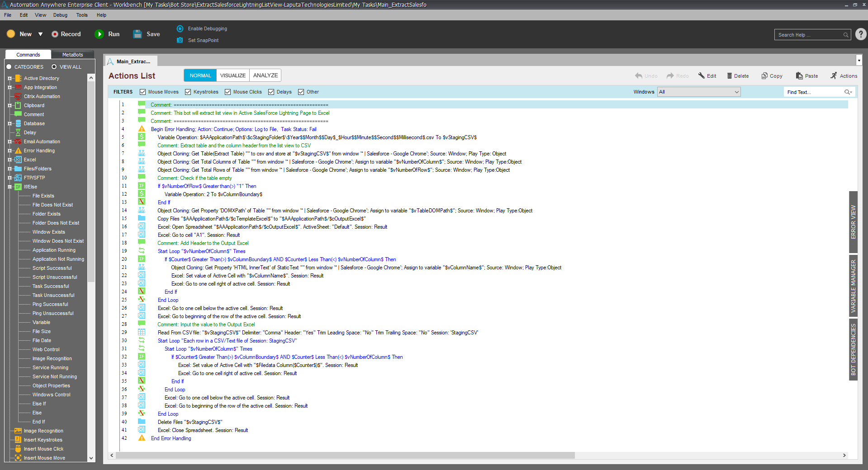Click loop icon on line 19 Start Loop

click(x=142, y=251)
